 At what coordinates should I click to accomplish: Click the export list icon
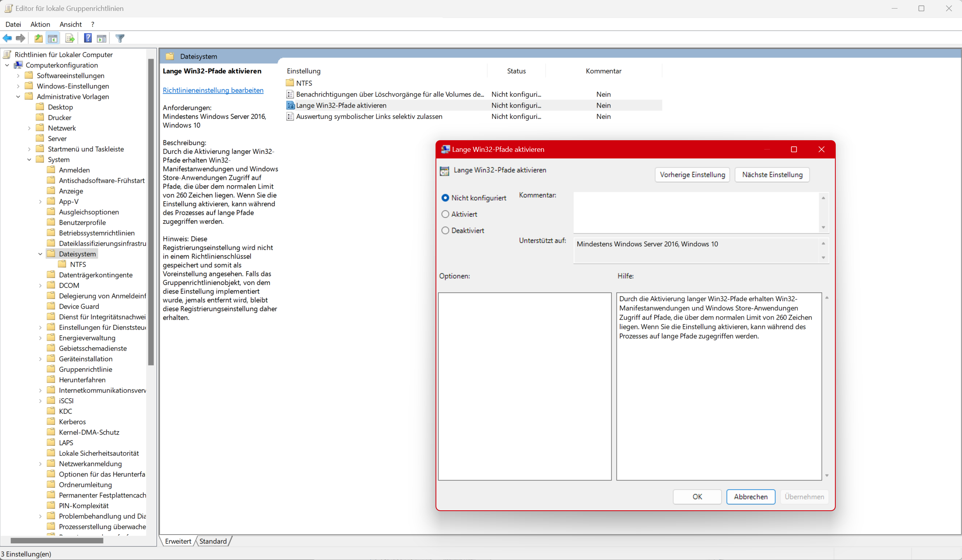(x=70, y=38)
